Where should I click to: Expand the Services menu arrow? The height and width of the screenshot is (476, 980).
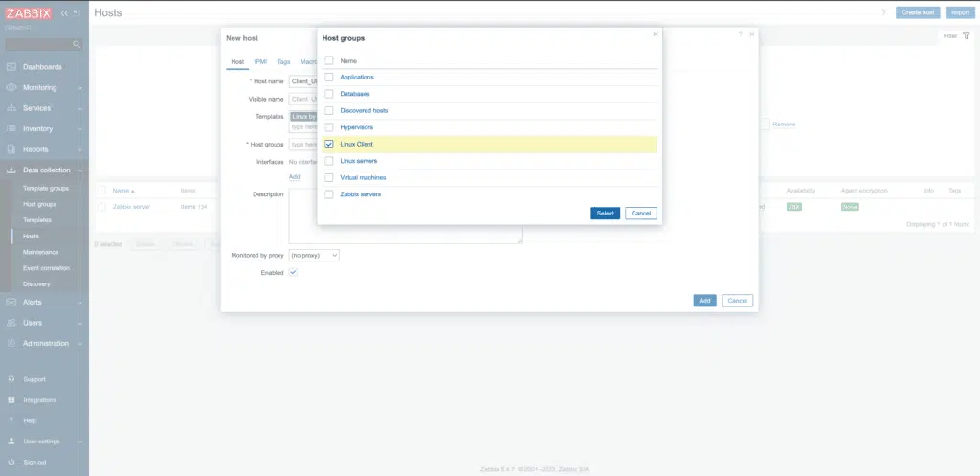80,109
